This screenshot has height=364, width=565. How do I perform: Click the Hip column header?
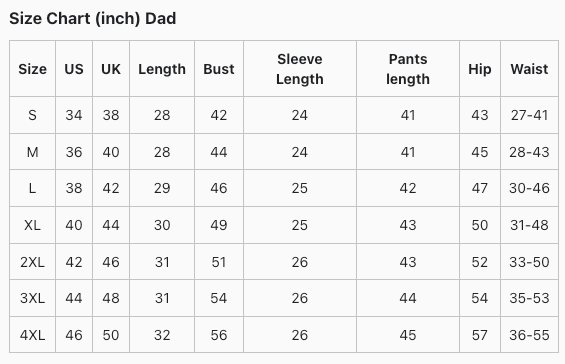(480, 69)
